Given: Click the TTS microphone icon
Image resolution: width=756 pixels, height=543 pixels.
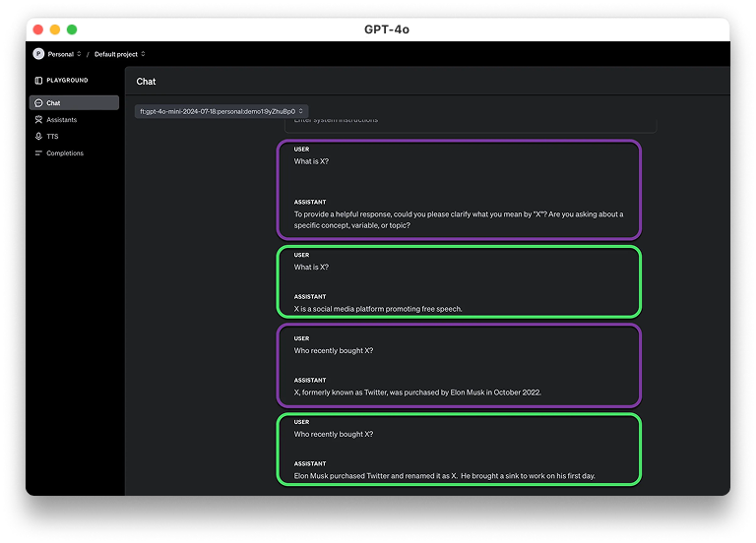Looking at the screenshot, I should pos(38,137).
